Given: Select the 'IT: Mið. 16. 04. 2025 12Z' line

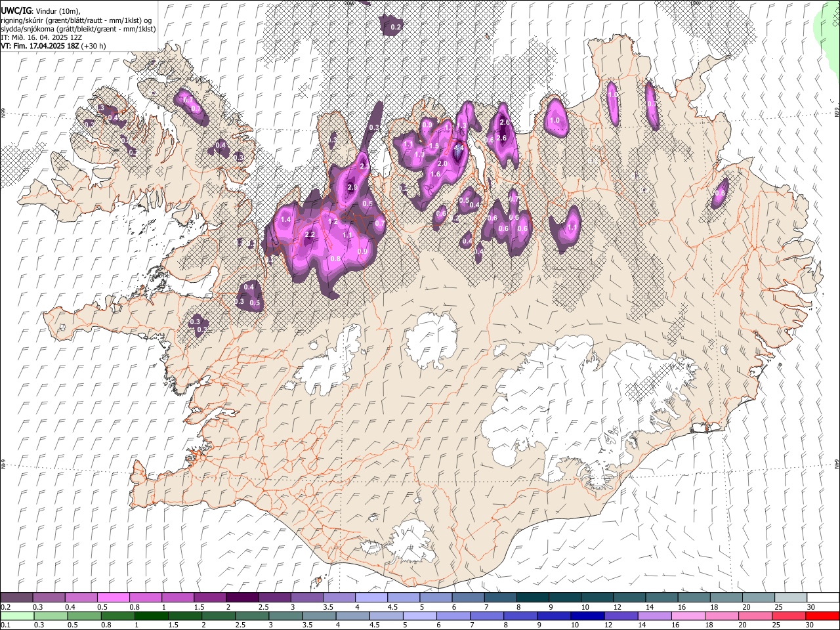Looking at the screenshot, I should tap(41, 38).
